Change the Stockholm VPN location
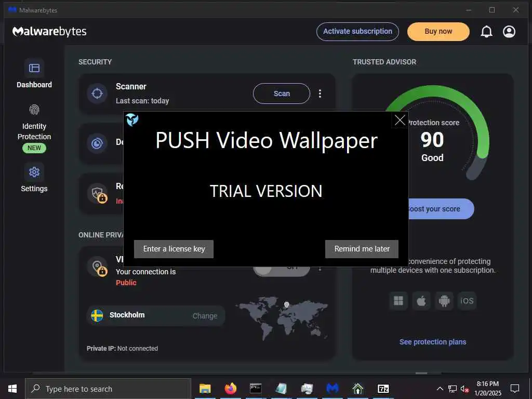This screenshot has height=399, width=532. (205, 316)
